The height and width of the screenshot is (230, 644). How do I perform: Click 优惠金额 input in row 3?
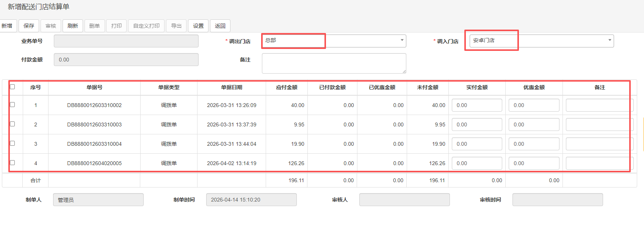coord(534,144)
